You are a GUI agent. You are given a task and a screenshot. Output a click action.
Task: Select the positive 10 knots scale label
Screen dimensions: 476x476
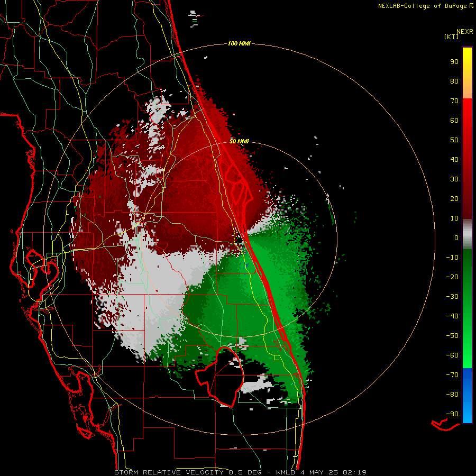(x=454, y=218)
